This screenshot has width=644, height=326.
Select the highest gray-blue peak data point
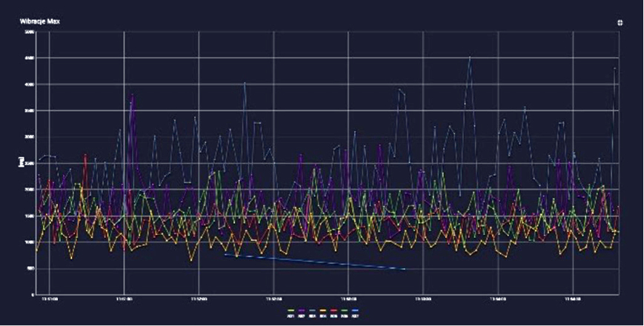pos(470,58)
